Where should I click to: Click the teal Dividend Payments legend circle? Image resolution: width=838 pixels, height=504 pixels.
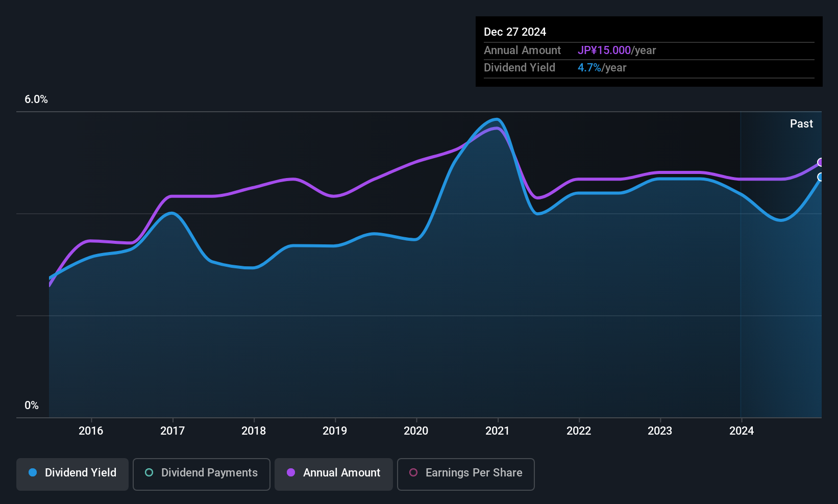coord(149,472)
